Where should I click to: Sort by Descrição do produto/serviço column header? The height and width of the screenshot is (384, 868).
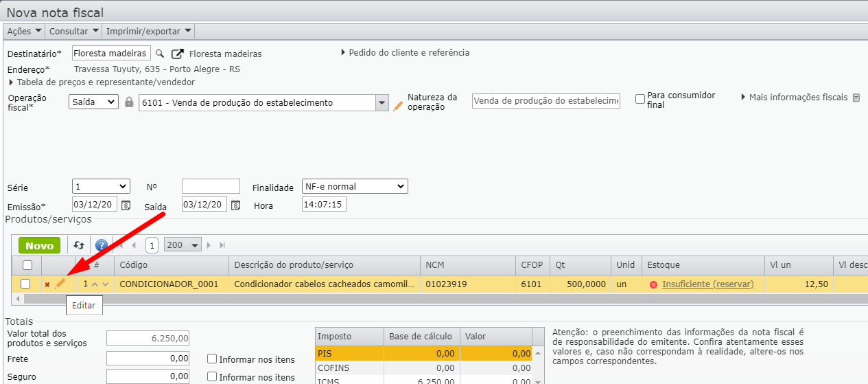point(325,265)
